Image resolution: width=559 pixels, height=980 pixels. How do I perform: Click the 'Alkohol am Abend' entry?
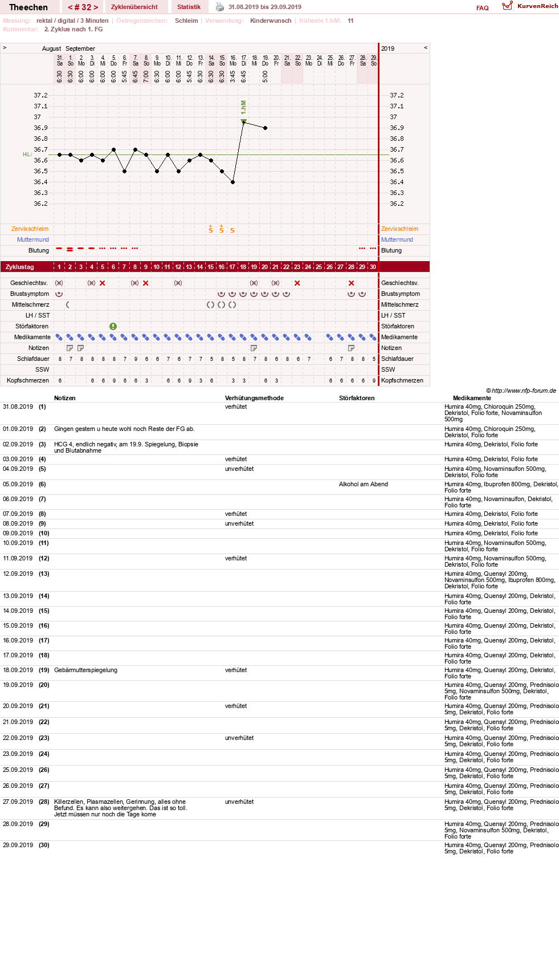pyautogui.click(x=364, y=484)
